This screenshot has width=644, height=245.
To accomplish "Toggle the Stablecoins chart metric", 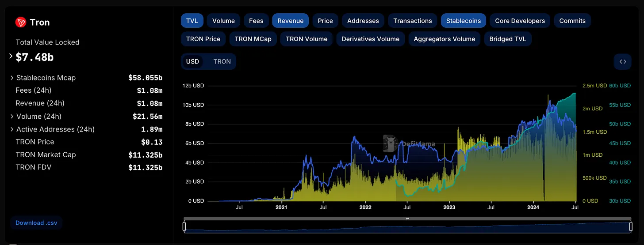I will (x=464, y=21).
